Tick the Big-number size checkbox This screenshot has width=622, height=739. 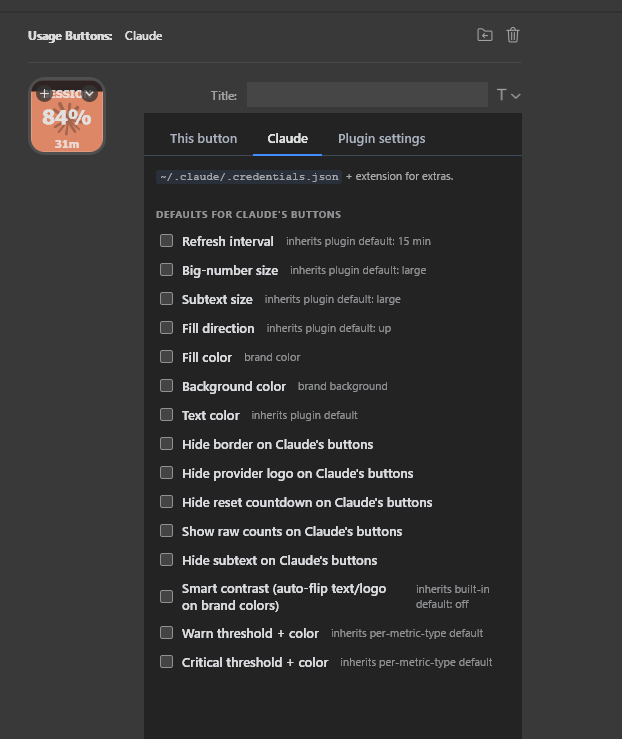point(166,270)
